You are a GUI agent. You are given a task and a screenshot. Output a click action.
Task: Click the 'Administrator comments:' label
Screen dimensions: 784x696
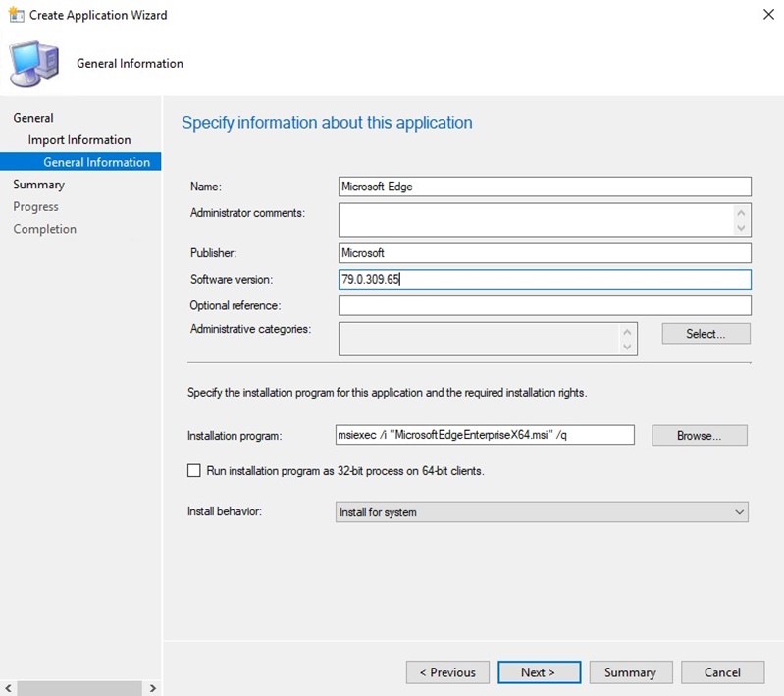coord(247,213)
